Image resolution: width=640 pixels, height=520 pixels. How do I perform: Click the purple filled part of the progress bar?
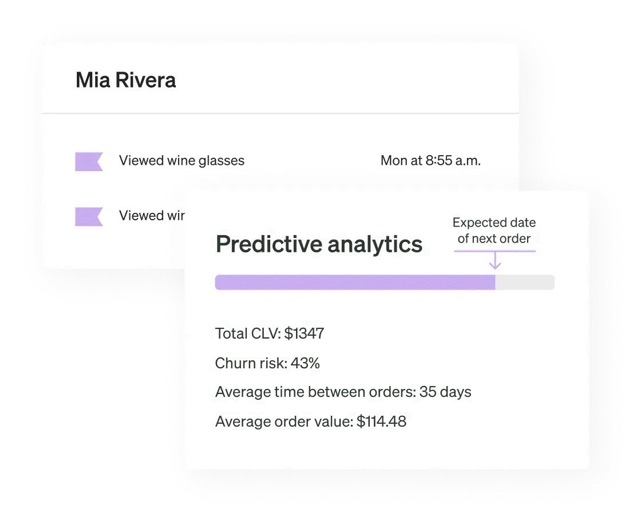tap(354, 283)
